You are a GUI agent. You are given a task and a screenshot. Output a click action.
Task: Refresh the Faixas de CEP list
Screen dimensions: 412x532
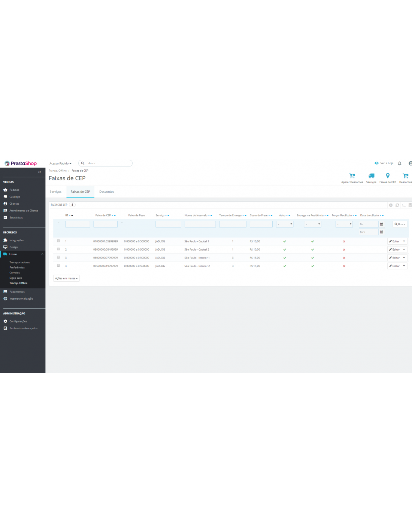[x=397, y=205]
